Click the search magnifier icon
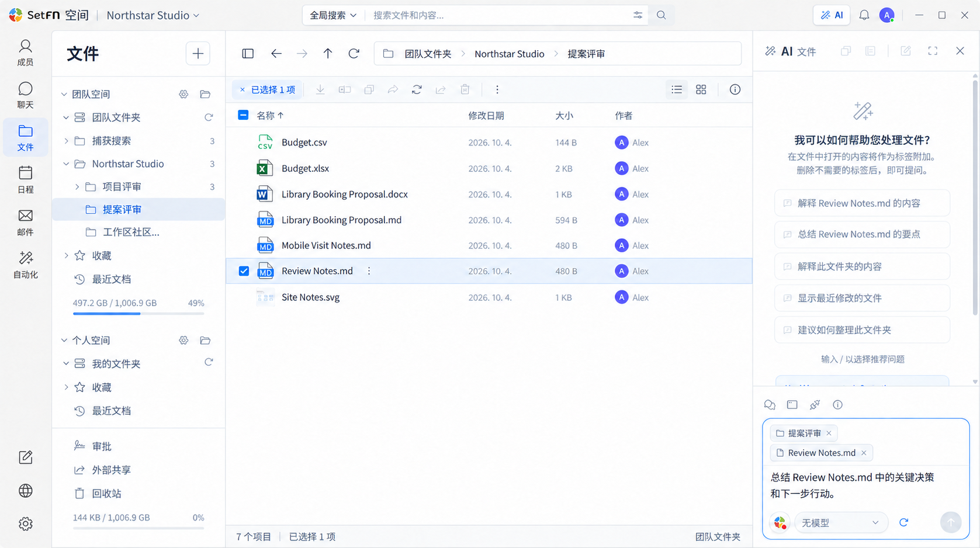 coord(662,15)
